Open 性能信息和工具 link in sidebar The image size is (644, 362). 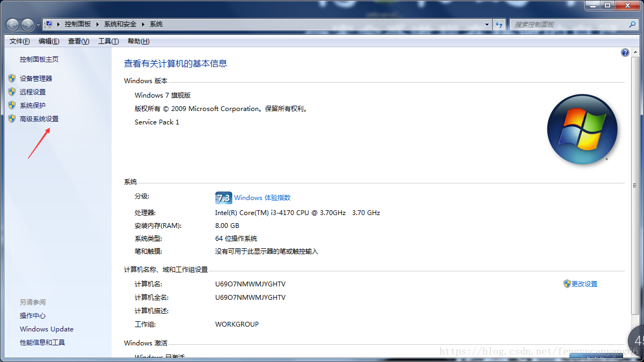pos(42,342)
